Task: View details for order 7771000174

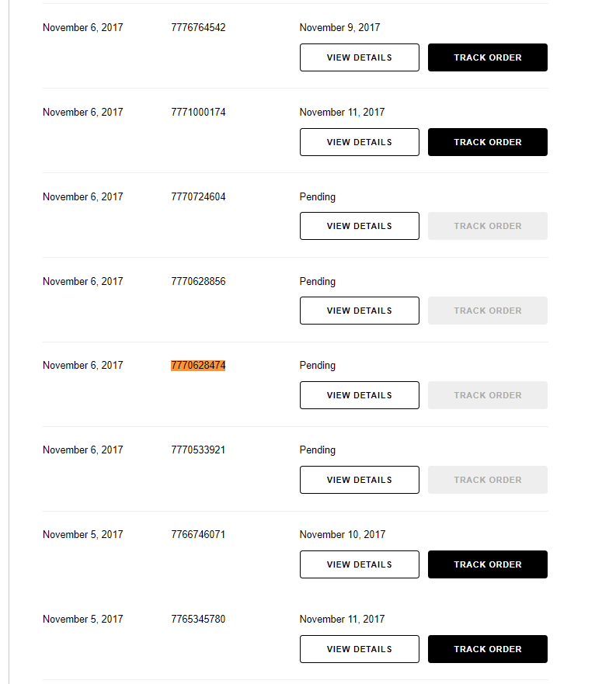Action: coord(359,142)
